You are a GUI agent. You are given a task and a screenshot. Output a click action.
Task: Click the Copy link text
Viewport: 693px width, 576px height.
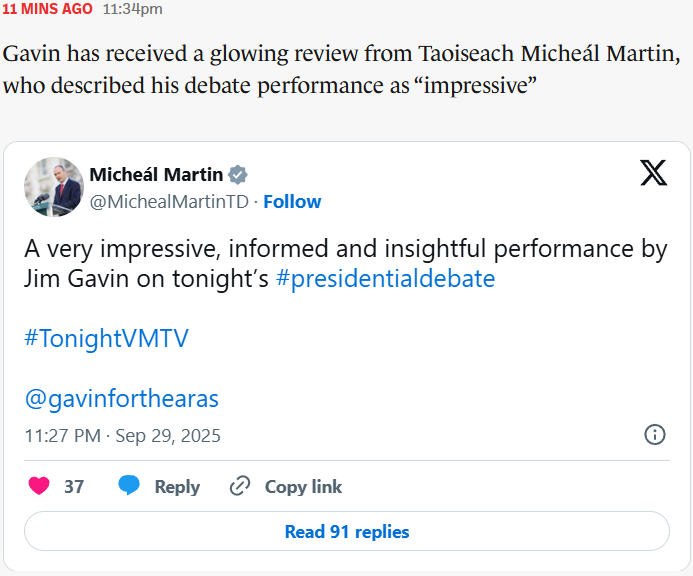pyautogui.click(x=303, y=487)
